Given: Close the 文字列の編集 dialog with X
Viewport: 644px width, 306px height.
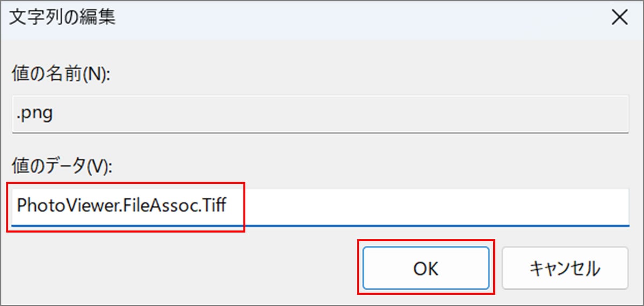Looking at the screenshot, I should coord(620,18).
